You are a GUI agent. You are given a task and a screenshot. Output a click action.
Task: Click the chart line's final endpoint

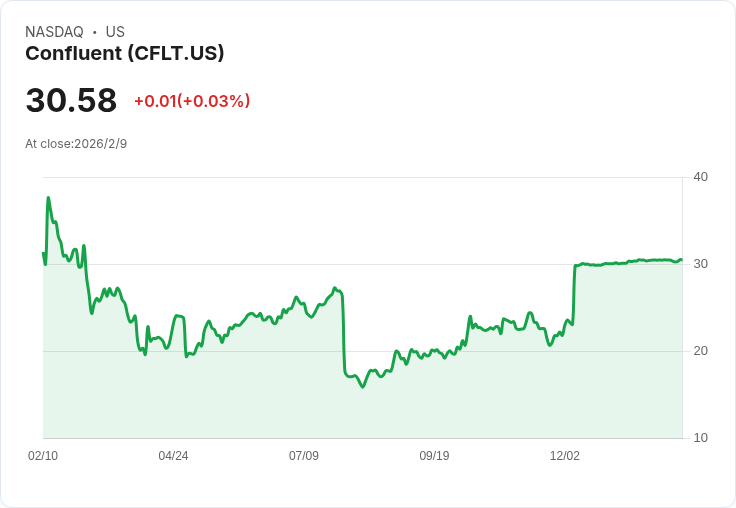[x=681, y=260]
